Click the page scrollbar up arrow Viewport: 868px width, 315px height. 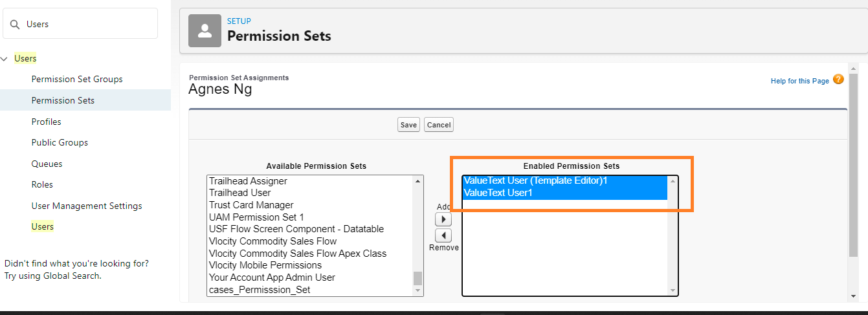click(854, 67)
